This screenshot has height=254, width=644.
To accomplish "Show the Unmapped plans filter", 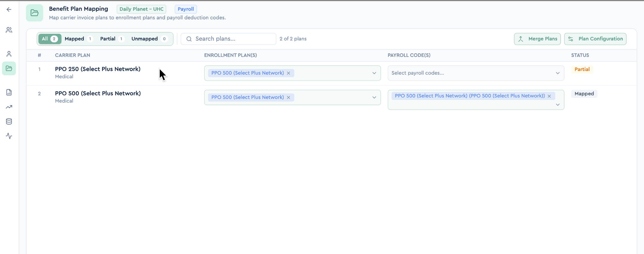I will pyautogui.click(x=149, y=39).
